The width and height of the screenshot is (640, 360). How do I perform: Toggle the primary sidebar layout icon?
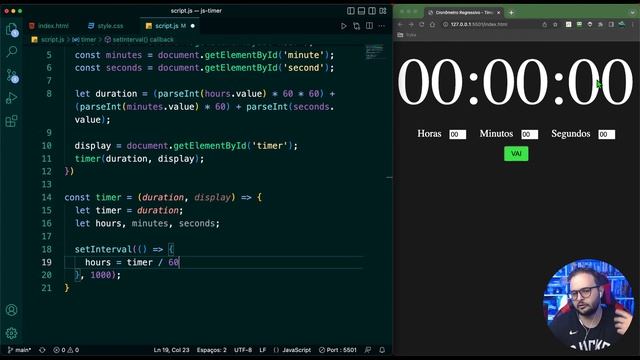pos(351,11)
